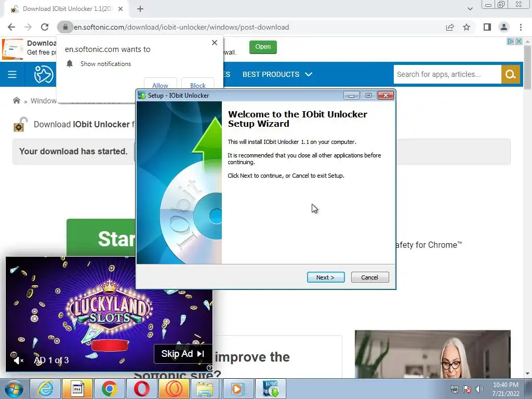This screenshot has height=399, width=532.
Task: Bookmark this page with star icon
Action: (467, 27)
